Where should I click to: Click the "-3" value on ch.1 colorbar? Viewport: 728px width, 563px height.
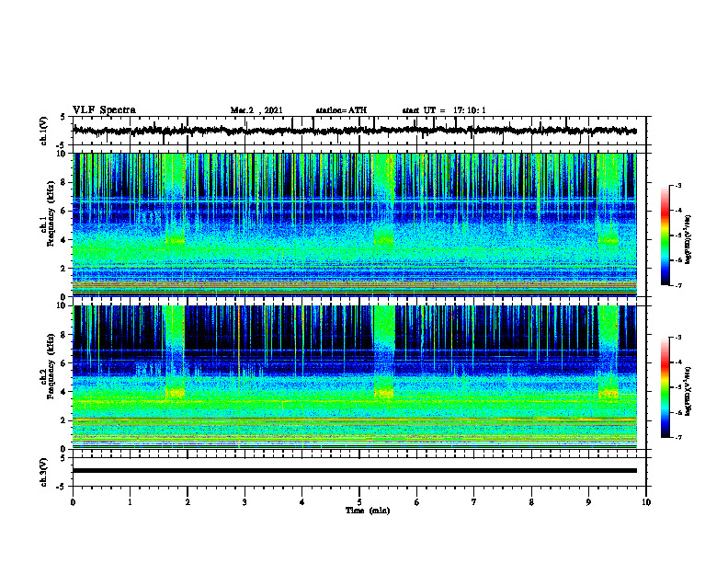click(x=677, y=186)
